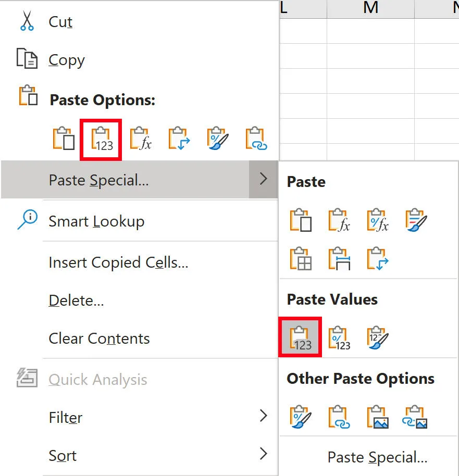459x476 pixels.
Task: Choose the Values & Number Formatting (%123) icon
Action: coord(339,337)
